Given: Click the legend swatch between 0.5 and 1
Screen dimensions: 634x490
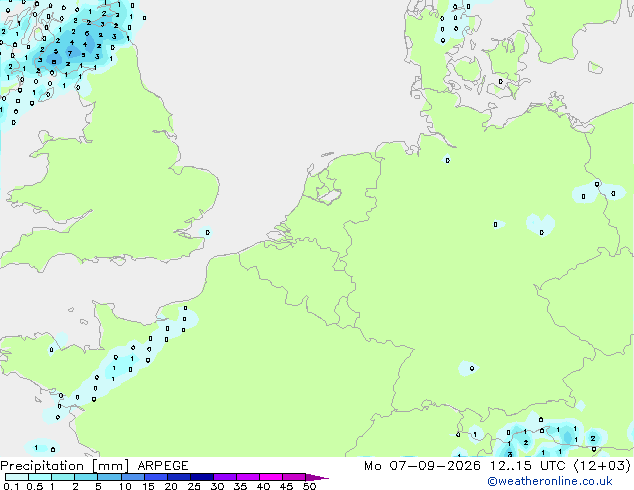Looking at the screenshot, I should (x=40, y=477).
